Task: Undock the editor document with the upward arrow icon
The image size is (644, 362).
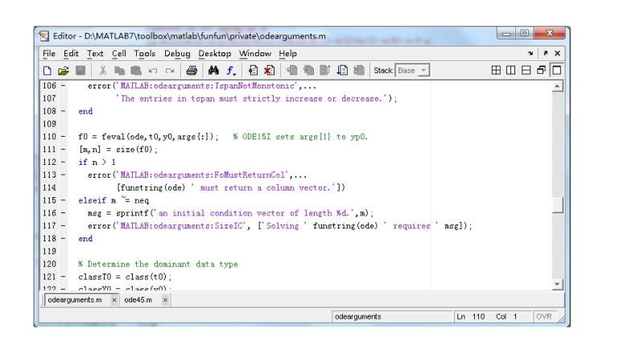Action: point(545,53)
